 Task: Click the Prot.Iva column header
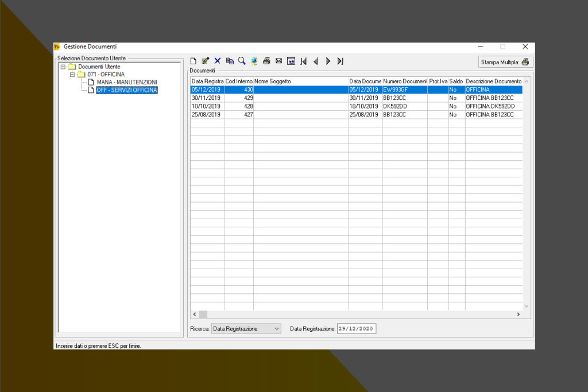(438, 81)
